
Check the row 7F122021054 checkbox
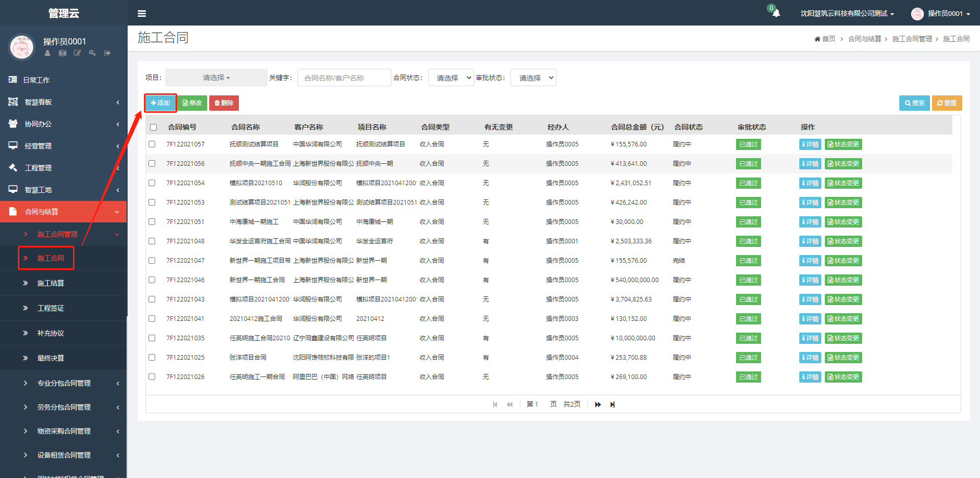[x=152, y=183]
